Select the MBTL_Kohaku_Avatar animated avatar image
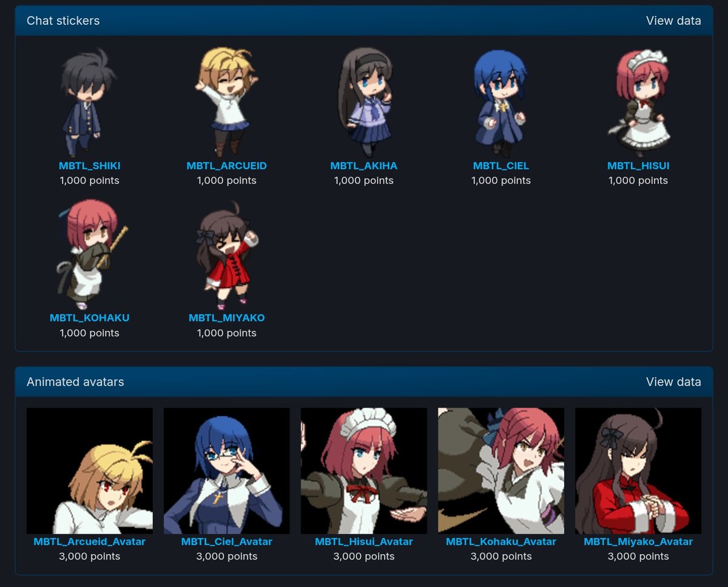Image resolution: width=728 pixels, height=587 pixels. pyautogui.click(x=501, y=471)
